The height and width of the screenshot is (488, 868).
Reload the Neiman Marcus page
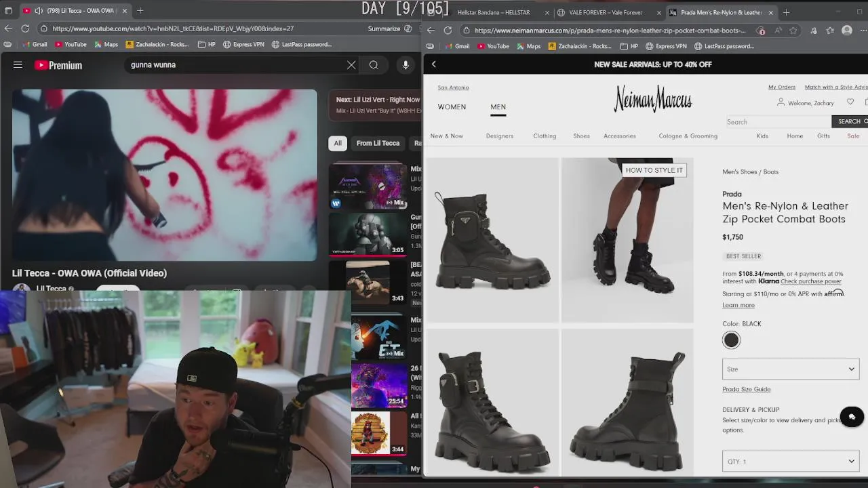(448, 30)
